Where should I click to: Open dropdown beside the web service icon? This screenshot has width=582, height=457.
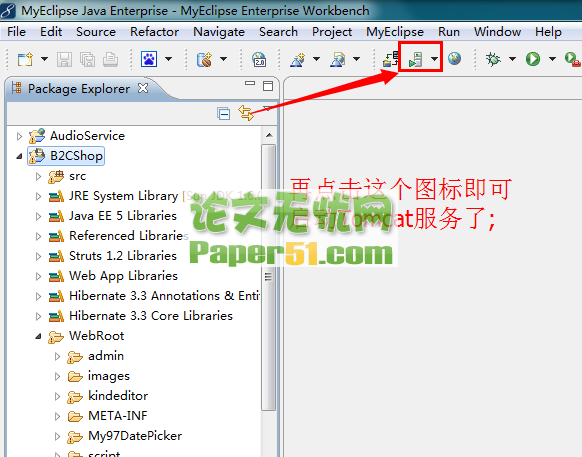(223, 59)
